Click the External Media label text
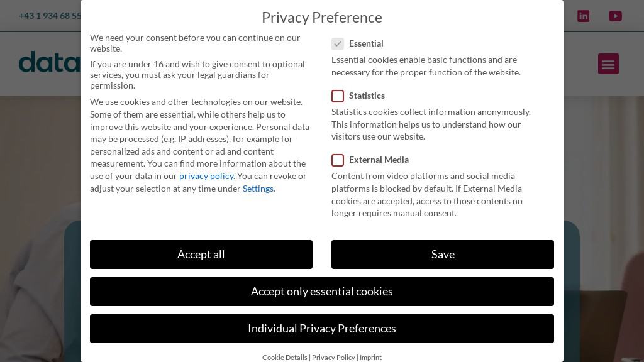The width and height of the screenshot is (644, 362). tap(379, 160)
